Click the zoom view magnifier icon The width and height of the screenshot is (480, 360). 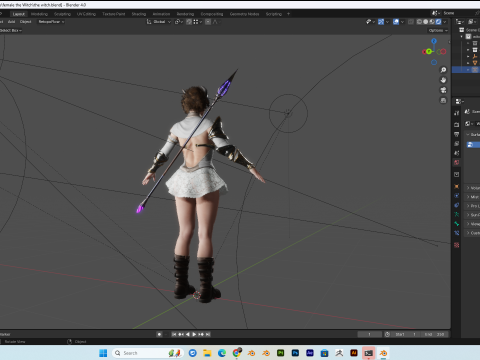pos(443,70)
